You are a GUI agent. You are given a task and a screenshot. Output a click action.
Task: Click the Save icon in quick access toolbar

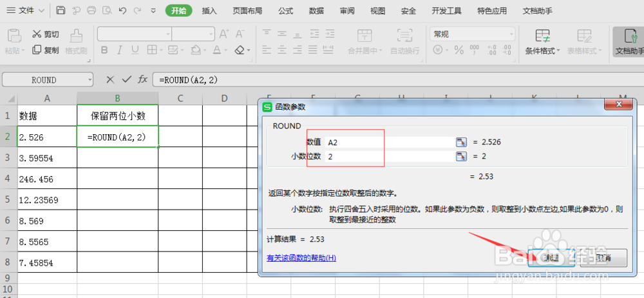pos(61,10)
